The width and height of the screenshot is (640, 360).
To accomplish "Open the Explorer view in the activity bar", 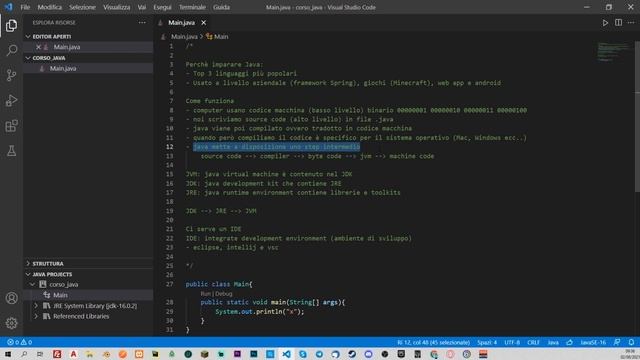I will [x=11, y=26].
